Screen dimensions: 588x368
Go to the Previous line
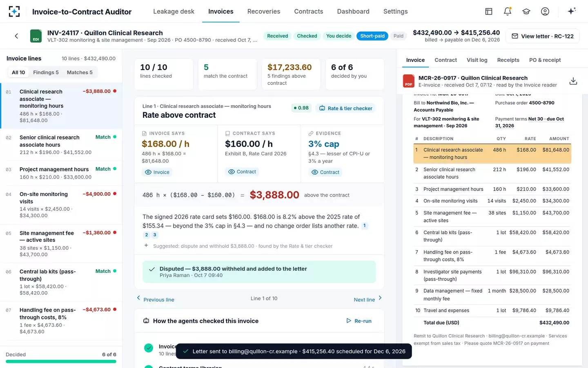tap(155, 299)
